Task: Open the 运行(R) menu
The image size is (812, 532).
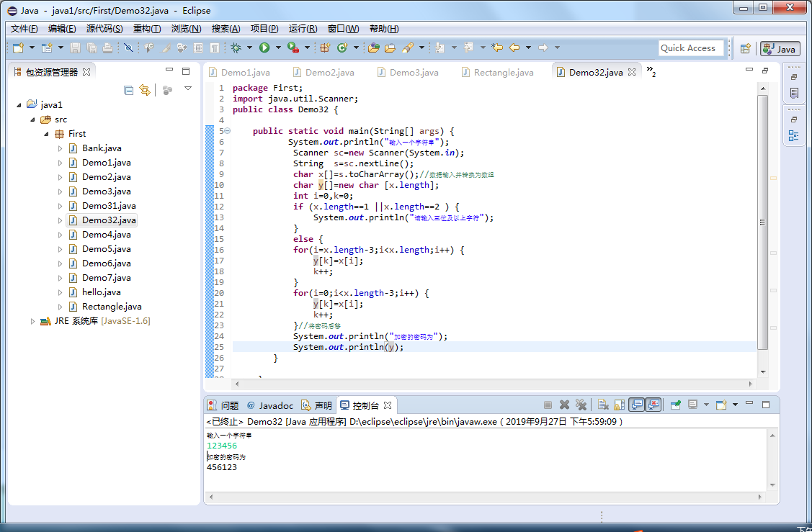Action: tap(303, 29)
